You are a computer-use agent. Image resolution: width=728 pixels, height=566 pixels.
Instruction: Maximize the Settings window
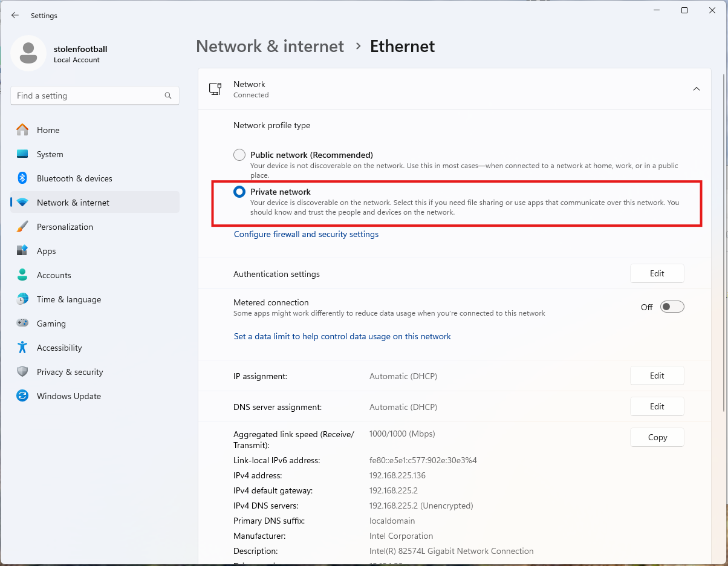[684, 10]
